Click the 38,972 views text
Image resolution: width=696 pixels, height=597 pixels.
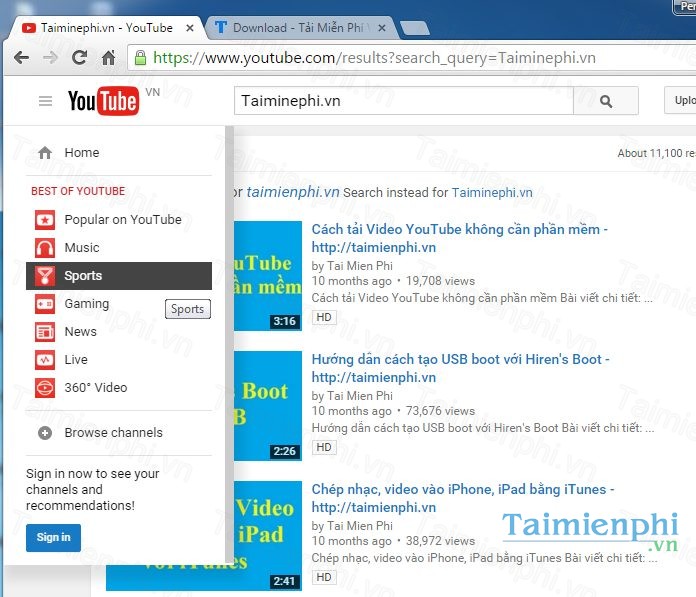pos(440,541)
